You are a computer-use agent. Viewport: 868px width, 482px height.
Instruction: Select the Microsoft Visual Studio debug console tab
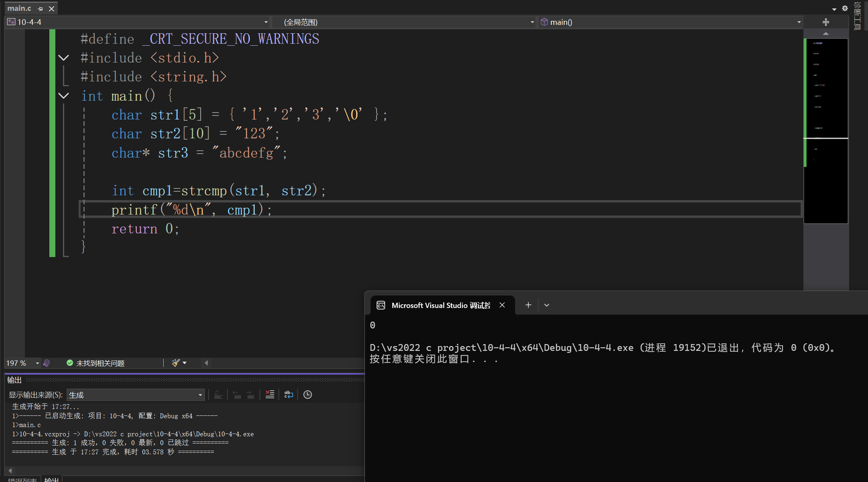point(440,305)
